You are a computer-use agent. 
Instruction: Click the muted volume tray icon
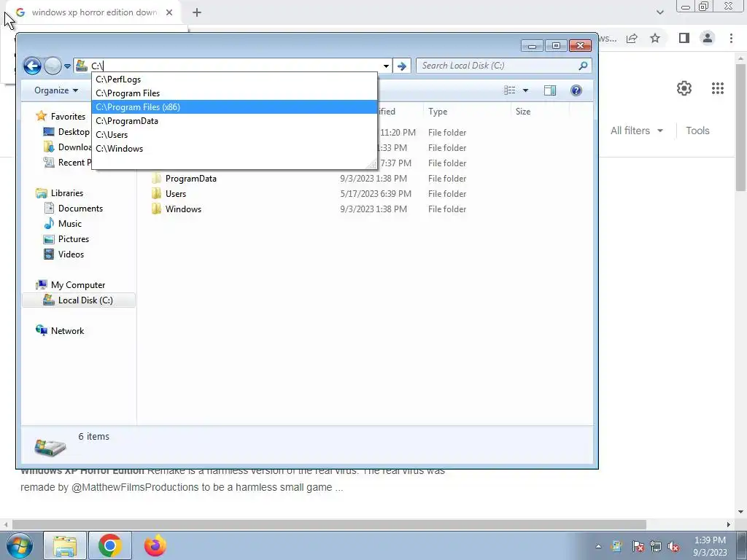[673, 547]
